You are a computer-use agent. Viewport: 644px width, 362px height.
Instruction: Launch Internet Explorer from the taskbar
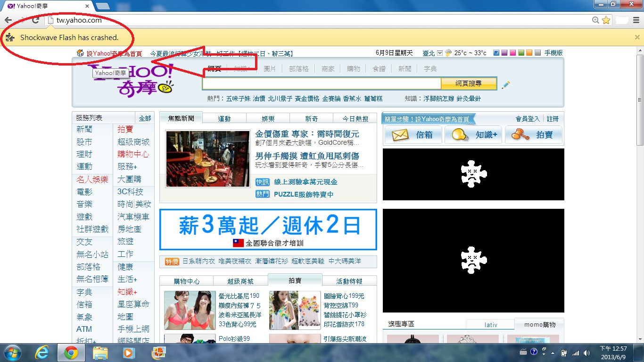[42, 352]
